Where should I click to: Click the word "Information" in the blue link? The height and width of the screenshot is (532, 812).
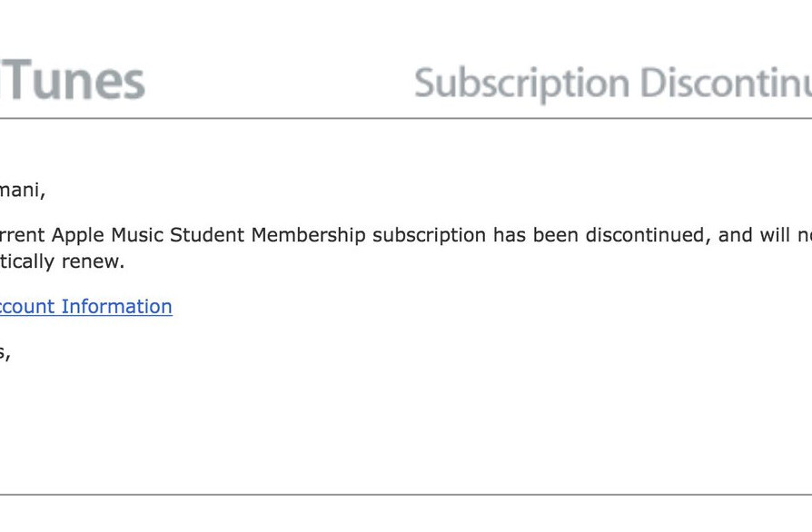[116, 307]
